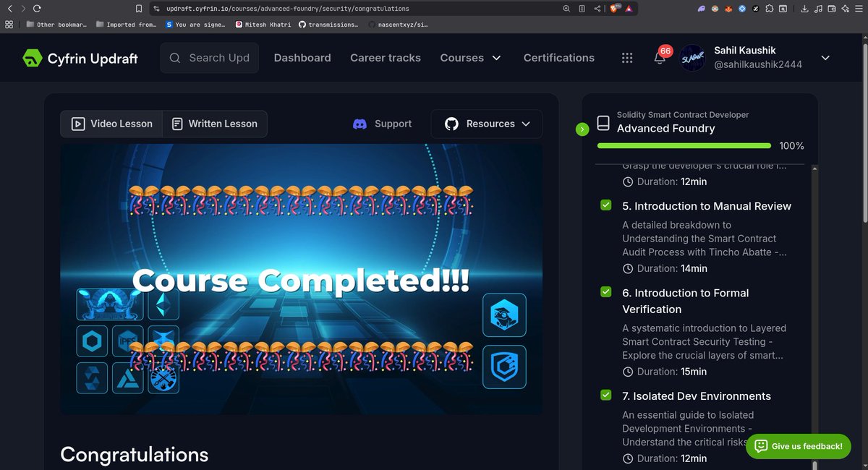Open lesson 5 Introduction to Manual Review
868x470 pixels.
707,206
